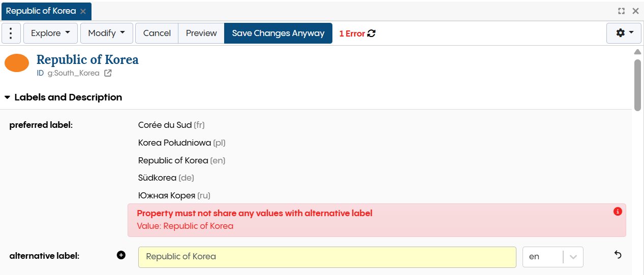Click the Preview button
This screenshot has height=275, width=644.
201,33
